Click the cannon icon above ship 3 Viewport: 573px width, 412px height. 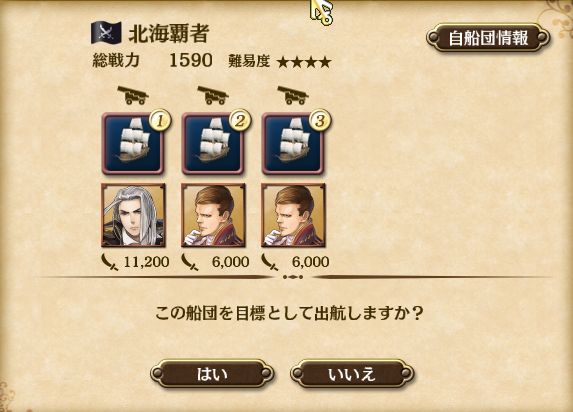tap(293, 95)
